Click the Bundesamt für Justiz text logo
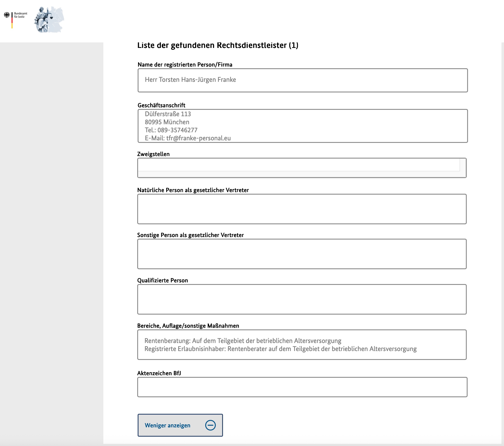 tap(21, 15)
